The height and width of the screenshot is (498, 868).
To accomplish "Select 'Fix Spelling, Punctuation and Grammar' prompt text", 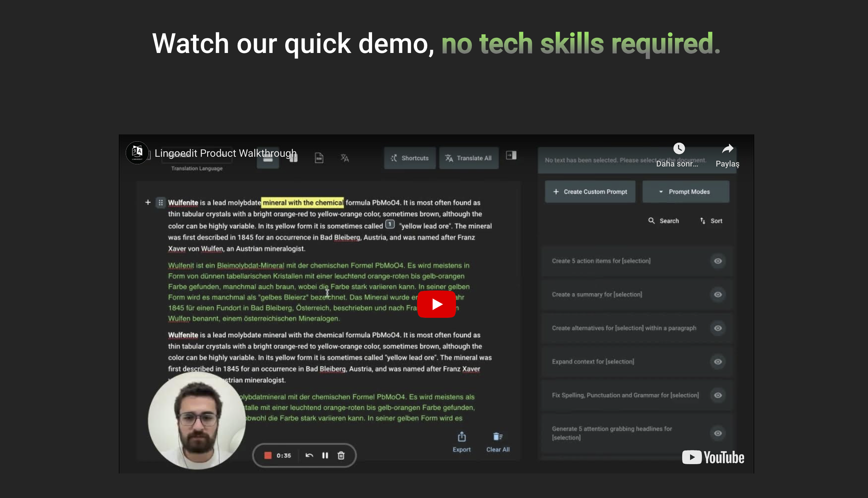I will coord(625,395).
